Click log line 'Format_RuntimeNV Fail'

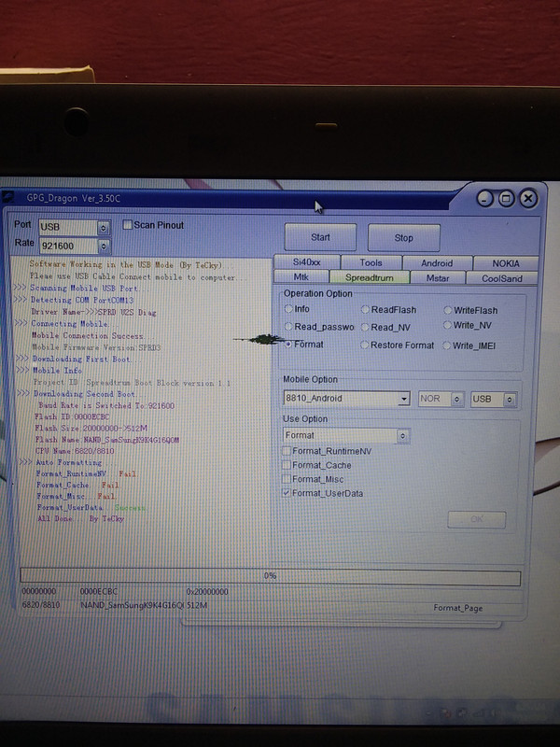[x=87, y=473]
